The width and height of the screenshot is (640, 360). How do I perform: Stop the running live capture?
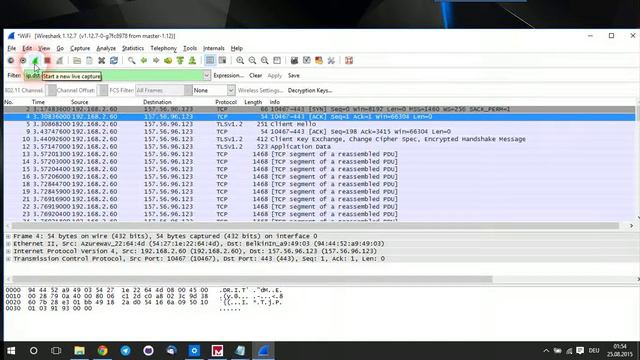pyautogui.click(x=47, y=61)
